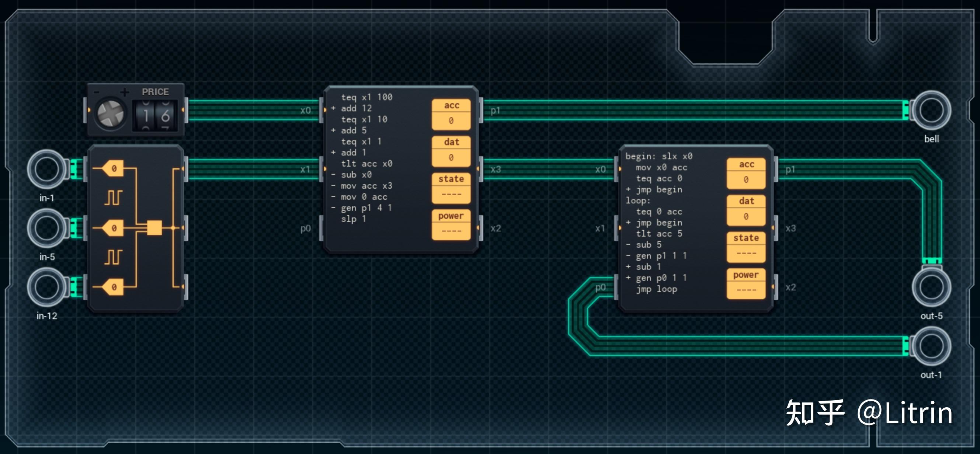
Task: Click power field of the 'slp 1' microcontroller
Action: 451,225
